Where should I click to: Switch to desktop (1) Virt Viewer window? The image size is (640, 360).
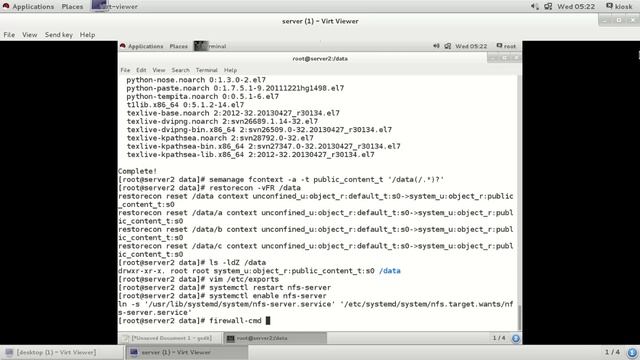(62, 352)
